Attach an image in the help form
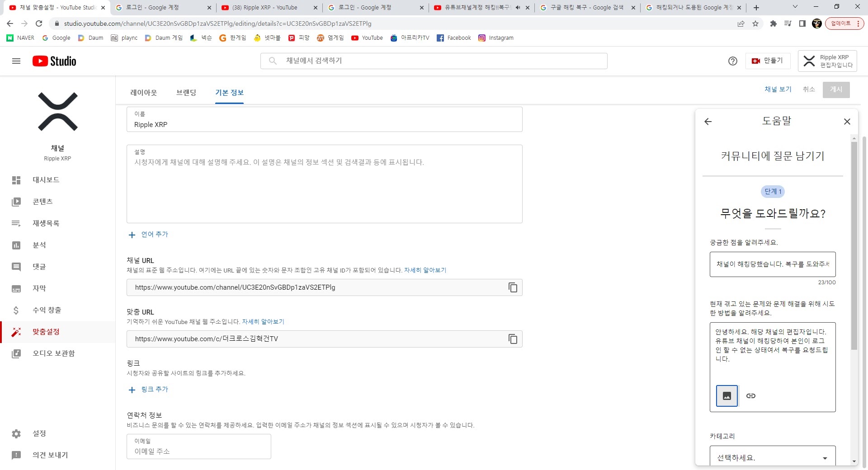 coord(726,395)
